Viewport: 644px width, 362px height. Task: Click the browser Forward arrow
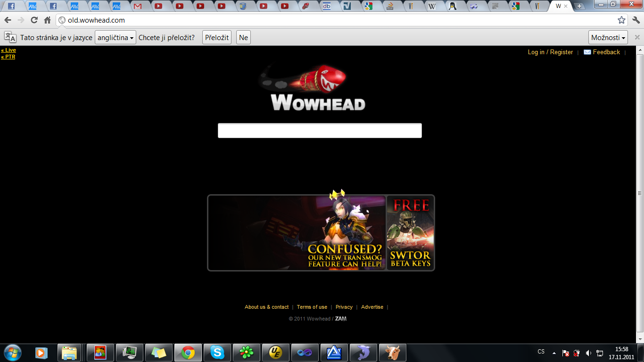[x=21, y=20]
